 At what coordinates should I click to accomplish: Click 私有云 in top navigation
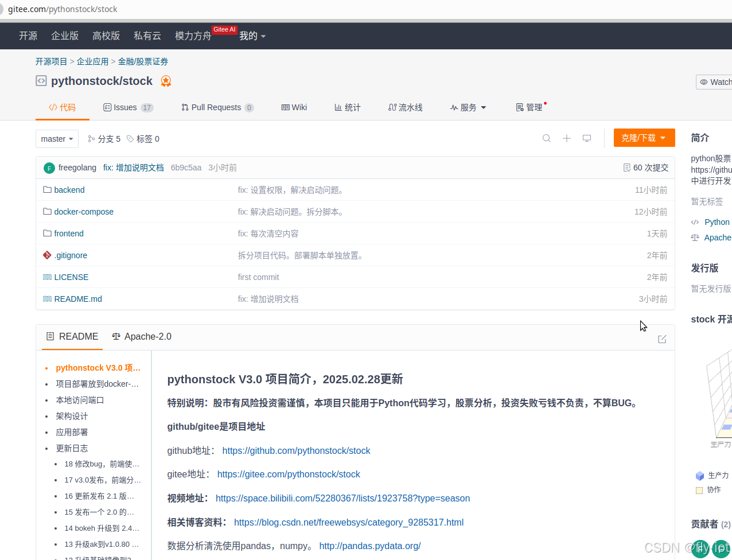tap(147, 36)
